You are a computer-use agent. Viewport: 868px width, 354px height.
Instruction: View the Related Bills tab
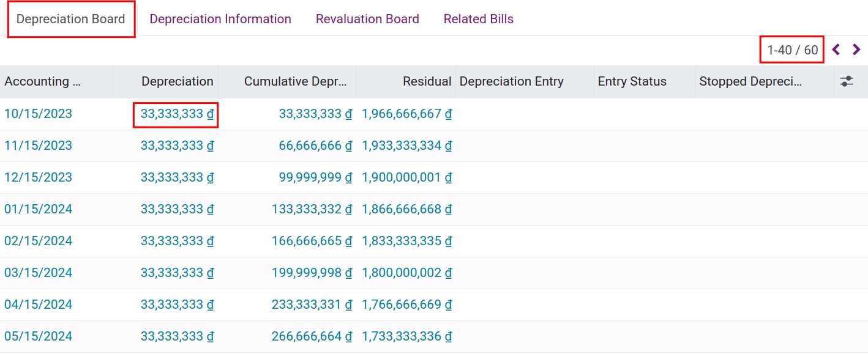click(478, 19)
